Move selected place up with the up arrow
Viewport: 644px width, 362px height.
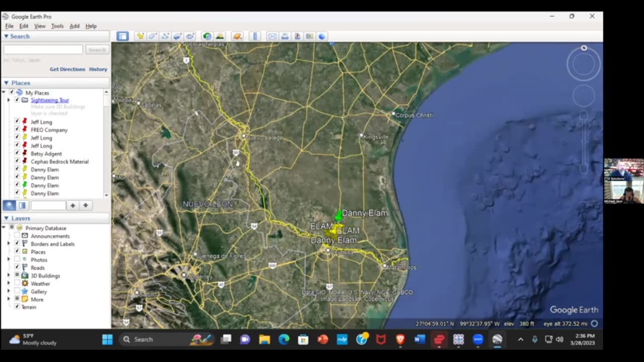click(72, 205)
